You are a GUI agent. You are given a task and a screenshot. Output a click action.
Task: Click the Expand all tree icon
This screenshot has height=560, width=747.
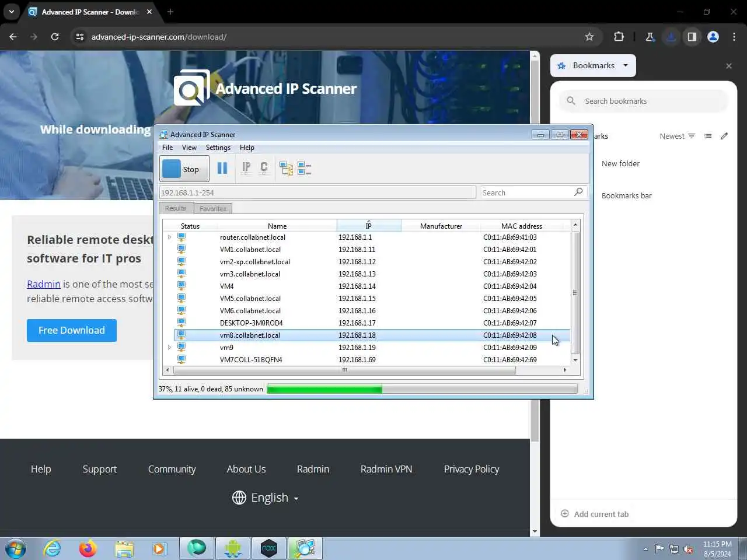pos(286,169)
